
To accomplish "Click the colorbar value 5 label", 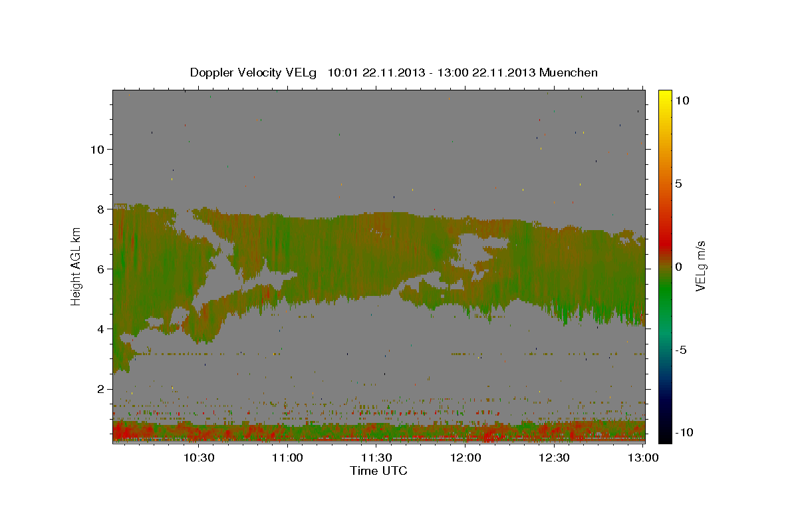I will pyautogui.click(x=679, y=184).
